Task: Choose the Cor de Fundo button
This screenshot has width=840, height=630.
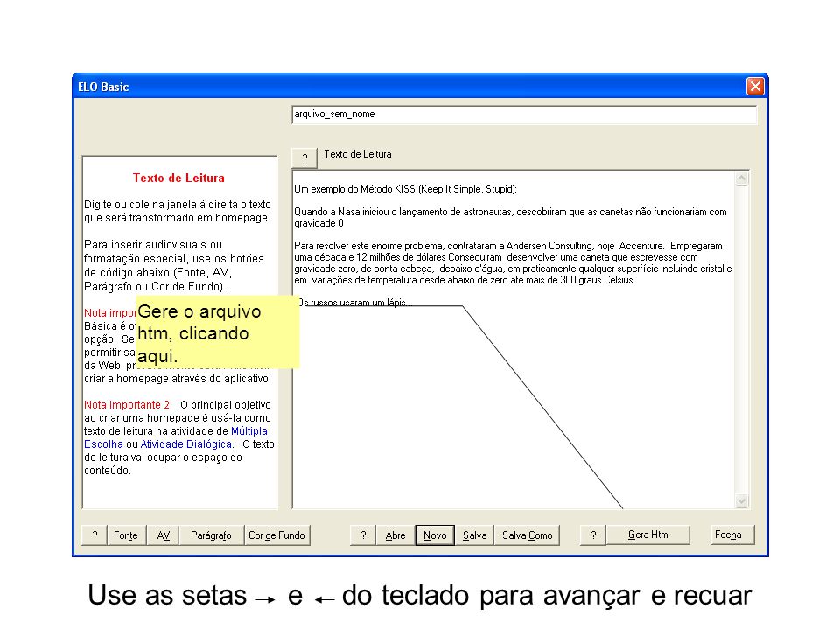Action: point(277,535)
